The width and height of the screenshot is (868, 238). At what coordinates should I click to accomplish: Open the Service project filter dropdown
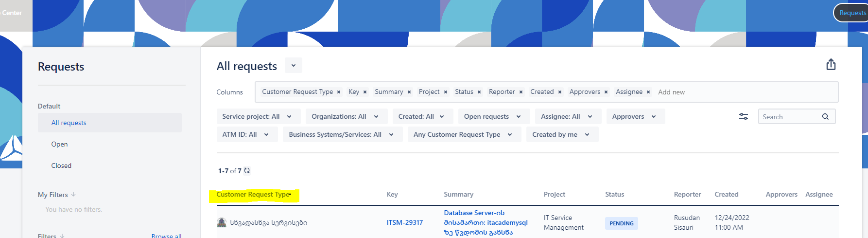pos(258,116)
